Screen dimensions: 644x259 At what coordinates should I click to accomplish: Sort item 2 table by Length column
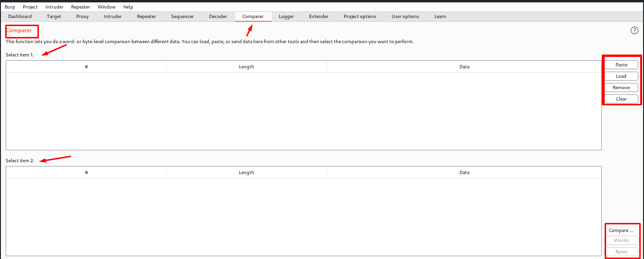247,173
